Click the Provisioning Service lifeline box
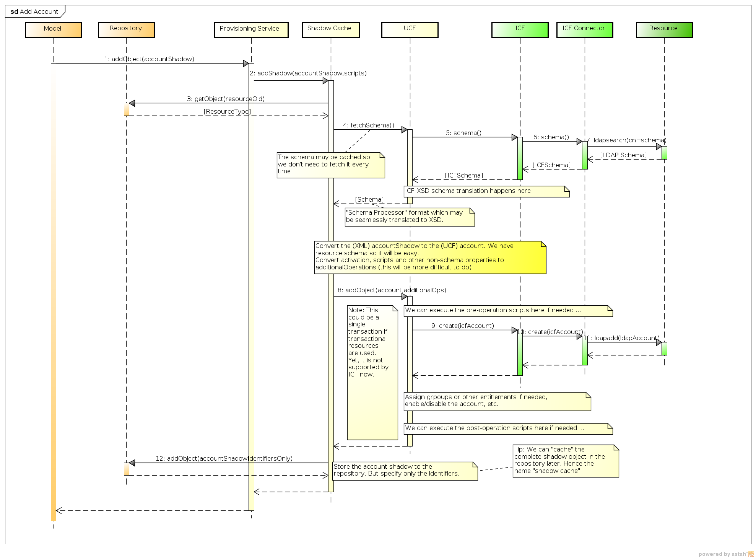 click(x=251, y=29)
